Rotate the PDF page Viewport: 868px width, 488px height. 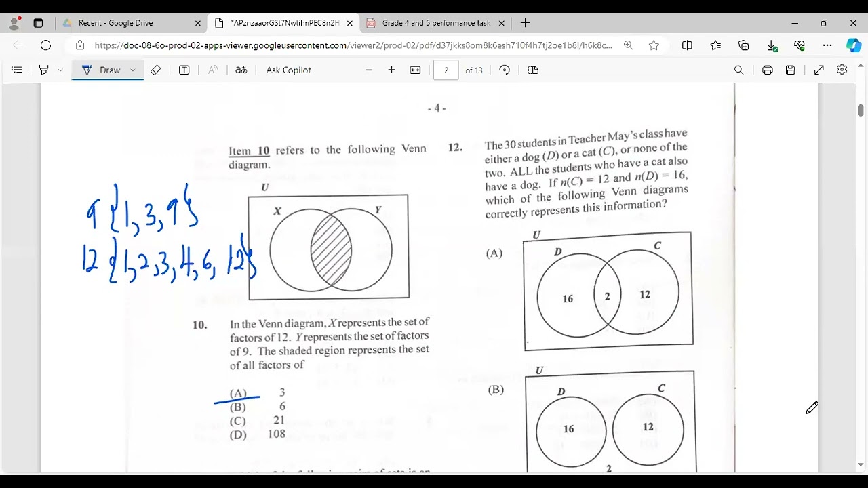click(x=505, y=70)
